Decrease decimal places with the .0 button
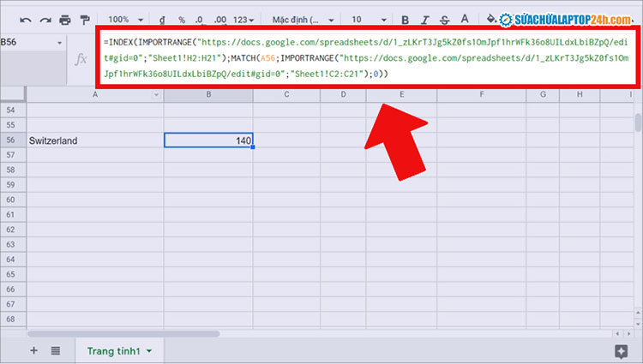This screenshot has width=643, height=364. [201, 19]
